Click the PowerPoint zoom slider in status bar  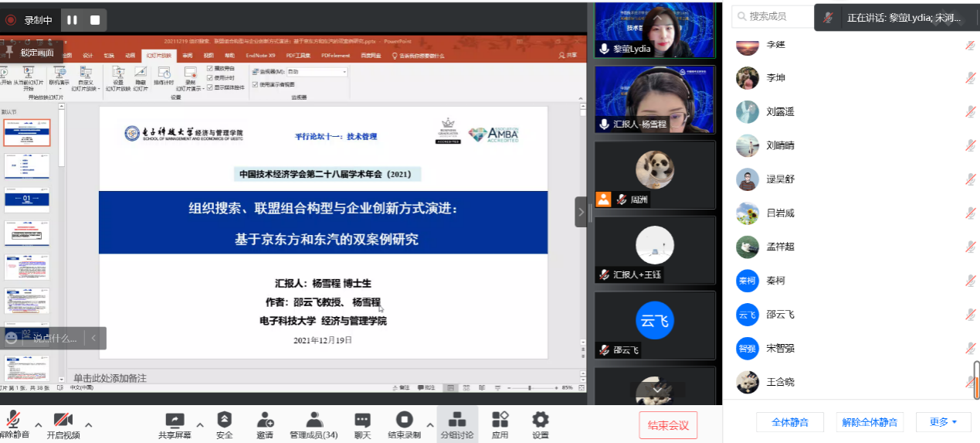pyautogui.click(x=530, y=387)
